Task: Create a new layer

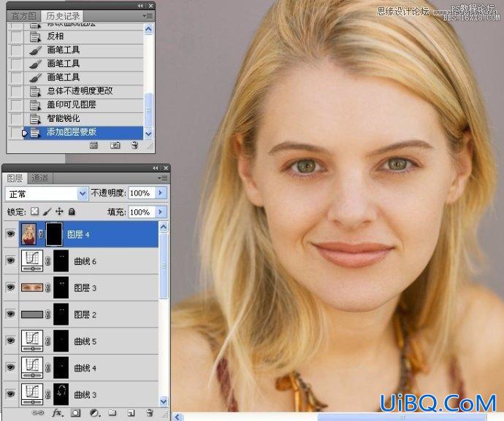Action: [131, 413]
